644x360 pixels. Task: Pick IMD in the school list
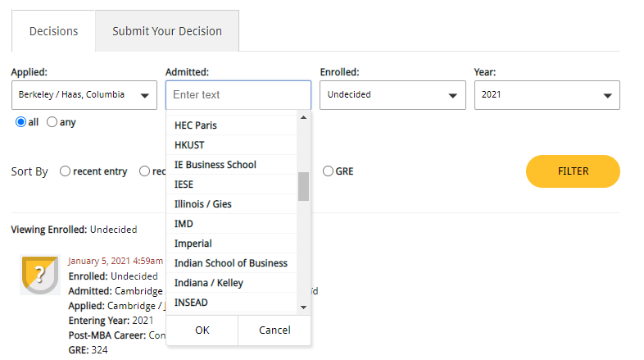[x=232, y=224]
